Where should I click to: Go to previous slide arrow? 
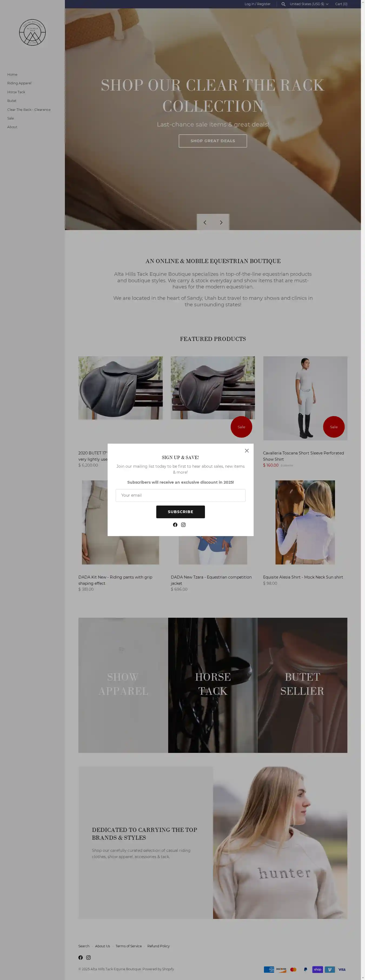(x=205, y=222)
